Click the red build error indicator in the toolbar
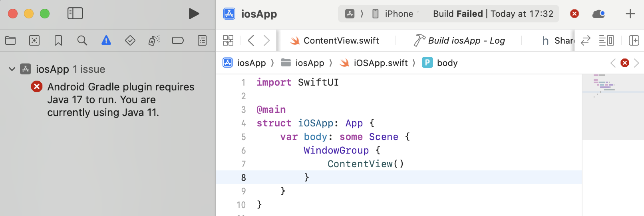This screenshot has width=644, height=216. [574, 14]
